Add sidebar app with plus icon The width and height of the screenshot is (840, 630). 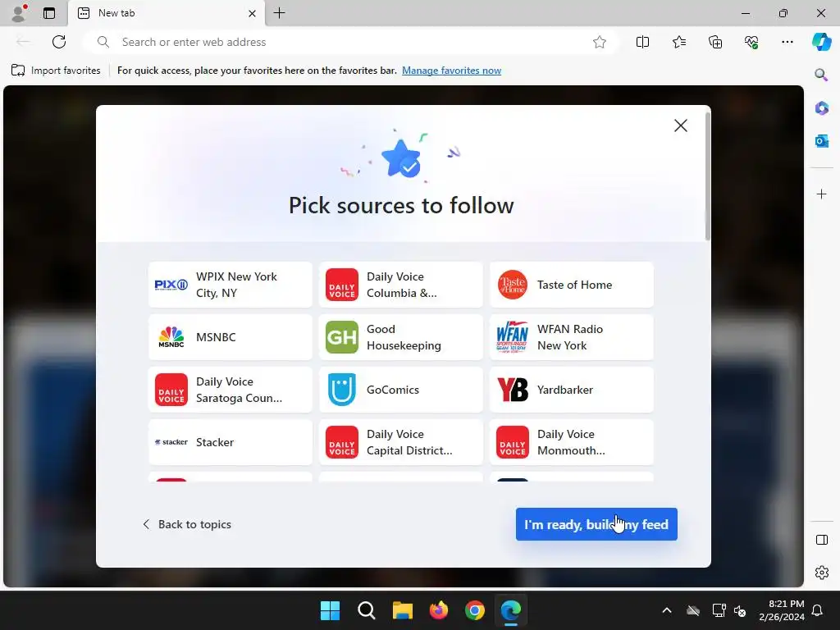[x=821, y=194]
